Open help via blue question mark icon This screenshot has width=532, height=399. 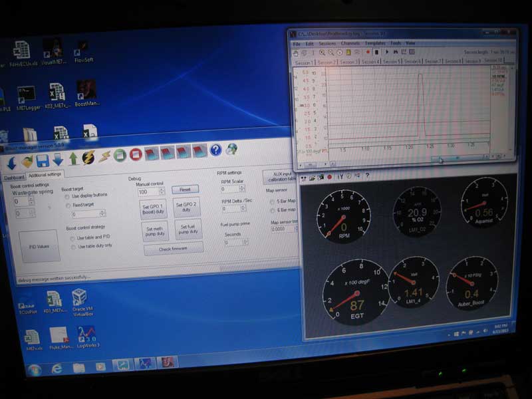[215, 150]
